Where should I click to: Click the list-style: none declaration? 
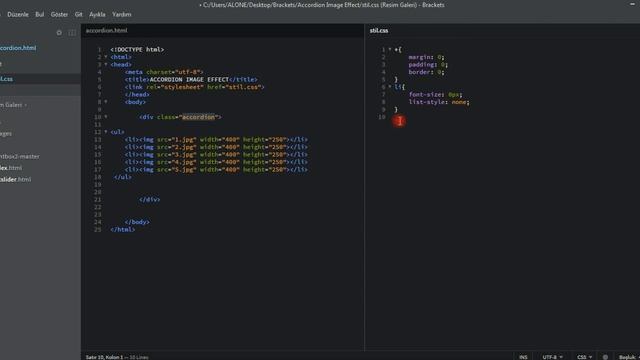point(439,102)
